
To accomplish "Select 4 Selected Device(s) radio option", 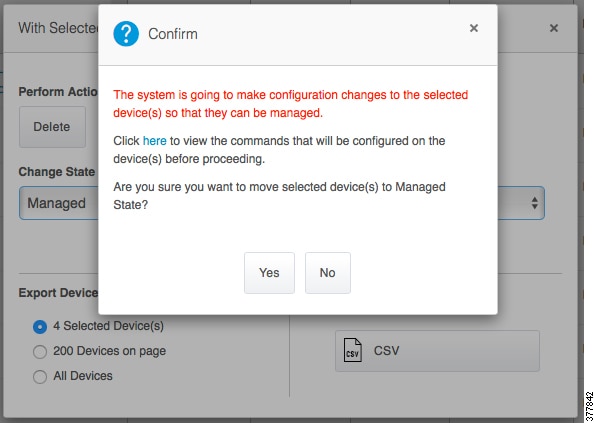I will tap(40, 327).
